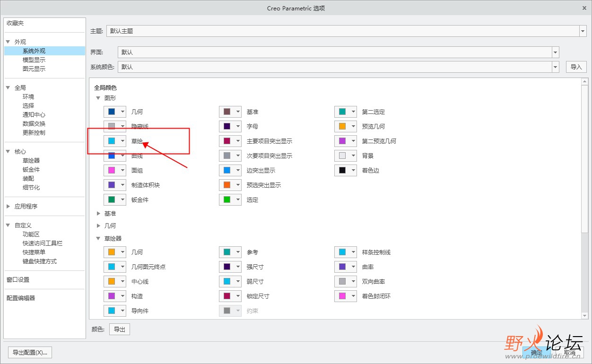Click the 强尺寸 color swatch
592x364 pixels.
tap(227, 267)
